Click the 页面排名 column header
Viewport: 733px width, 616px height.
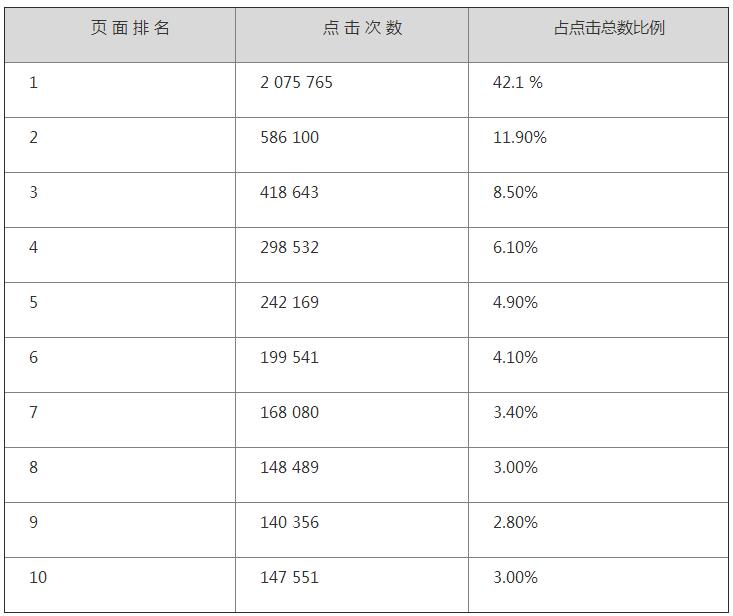coord(130,29)
